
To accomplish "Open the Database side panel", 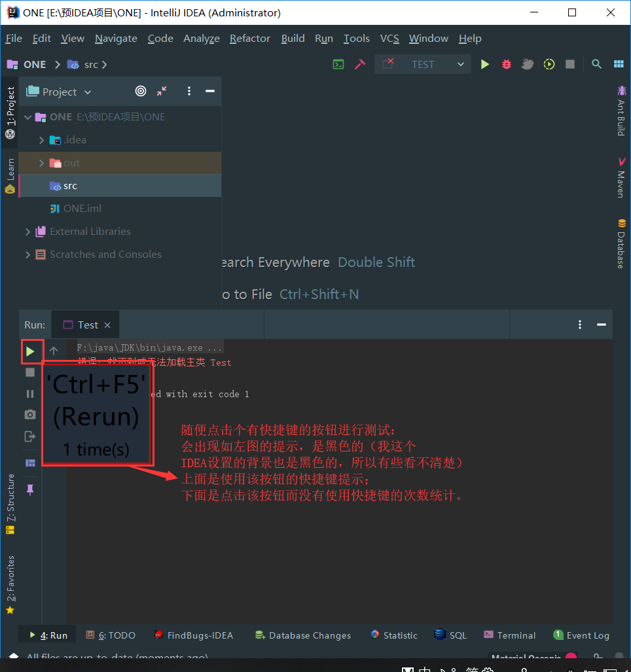I will pos(621,243).
